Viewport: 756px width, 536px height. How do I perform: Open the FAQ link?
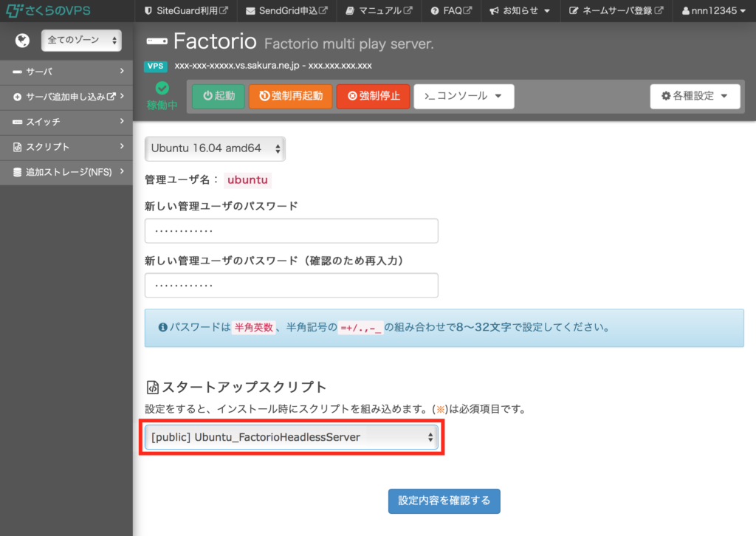pos(451,10)
